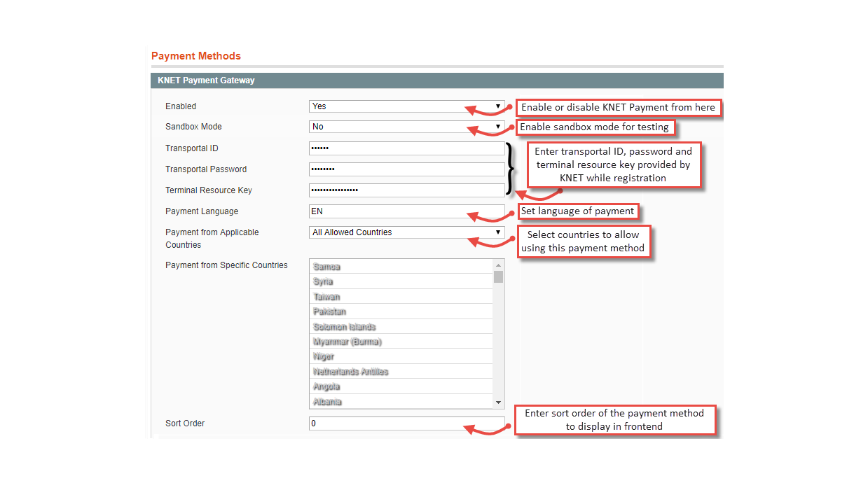
Task: Select Taiwan in the countries list
Action: [x=401, y=297]
